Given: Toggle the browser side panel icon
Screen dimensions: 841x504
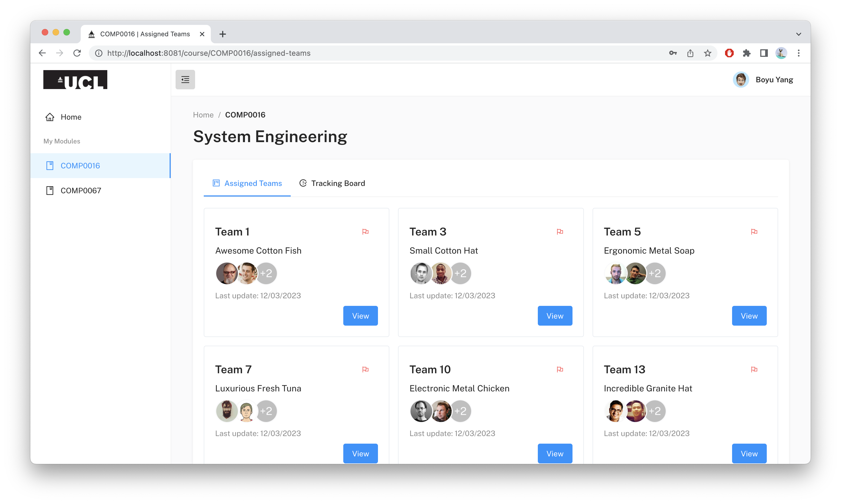Looking at the screenshot, I should 764,53.
